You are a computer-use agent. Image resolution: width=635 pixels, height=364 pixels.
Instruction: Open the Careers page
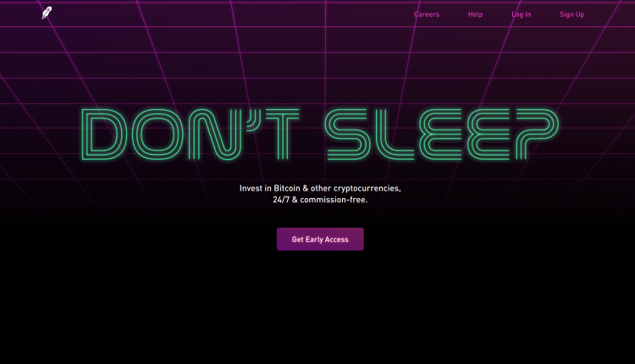coord(427,14)
